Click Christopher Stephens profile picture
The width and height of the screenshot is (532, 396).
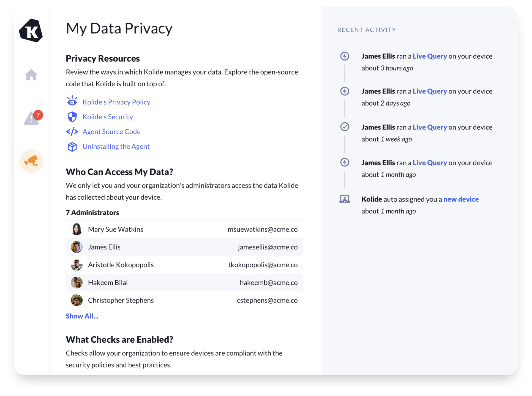point(77,300)
